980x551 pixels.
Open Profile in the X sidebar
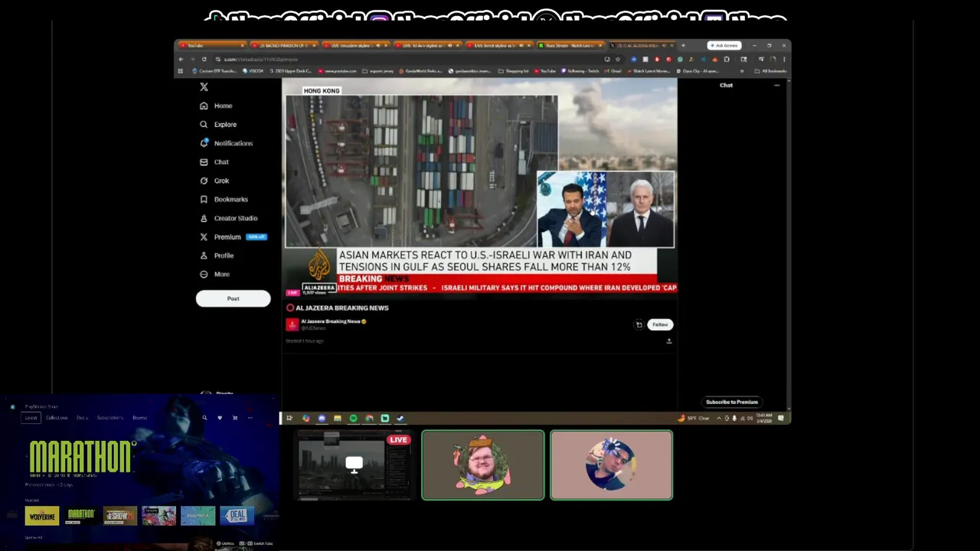(217, 256)
